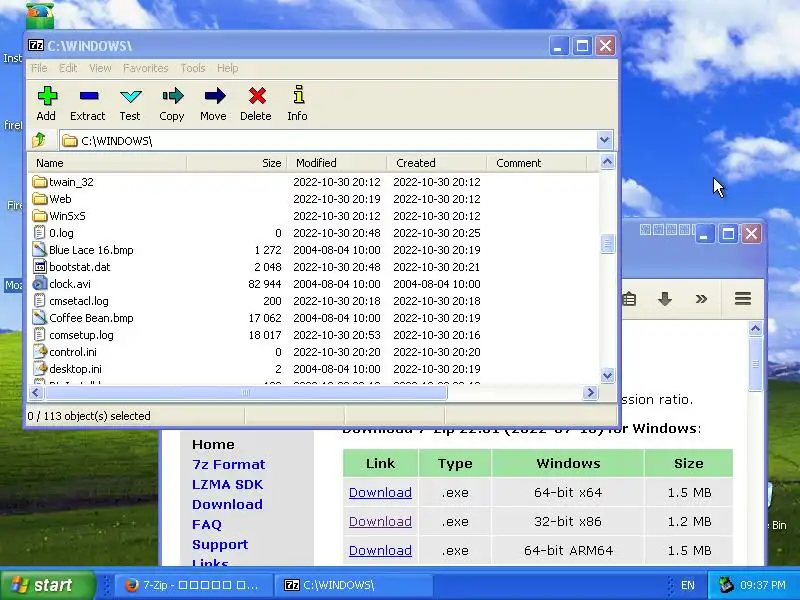Select the clock.avi file icon
Viewport: 800px width, 600px height.
[x=39, y=284]
